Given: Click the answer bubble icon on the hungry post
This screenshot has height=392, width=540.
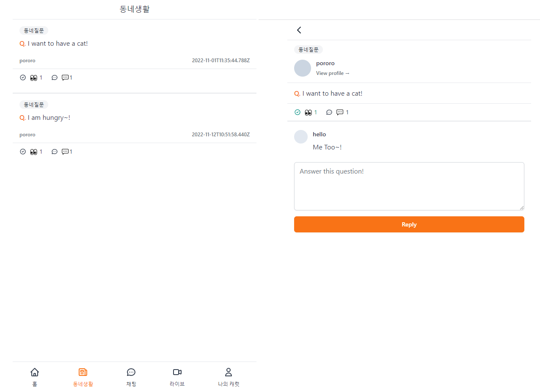Looking at the screenshot, I should coord(55,152).
